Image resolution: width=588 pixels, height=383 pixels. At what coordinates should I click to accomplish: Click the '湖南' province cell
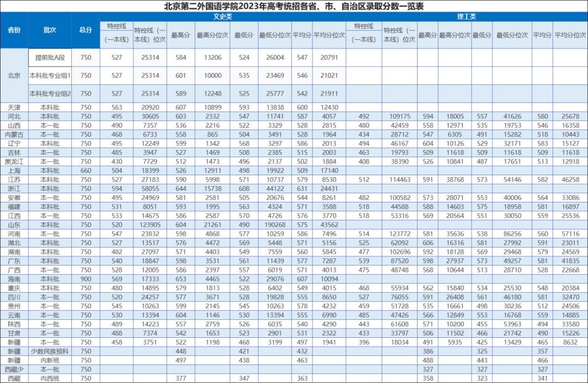[14, 252]
